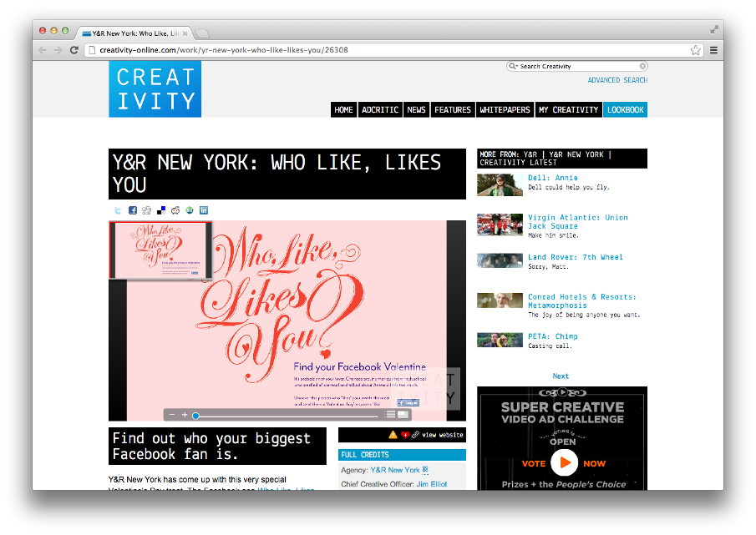Open the ADCRITIC nav menu item
Screen dimensions: 756x535
click(380, 110)
